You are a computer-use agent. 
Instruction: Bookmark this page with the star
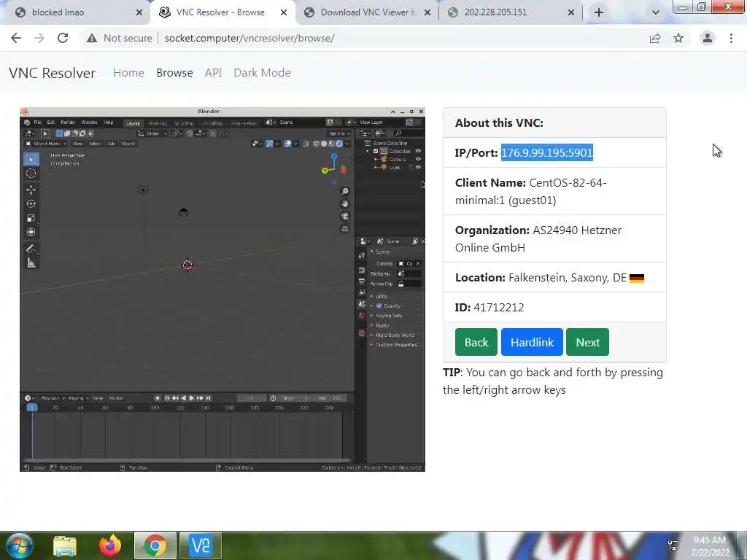(678, 38)
